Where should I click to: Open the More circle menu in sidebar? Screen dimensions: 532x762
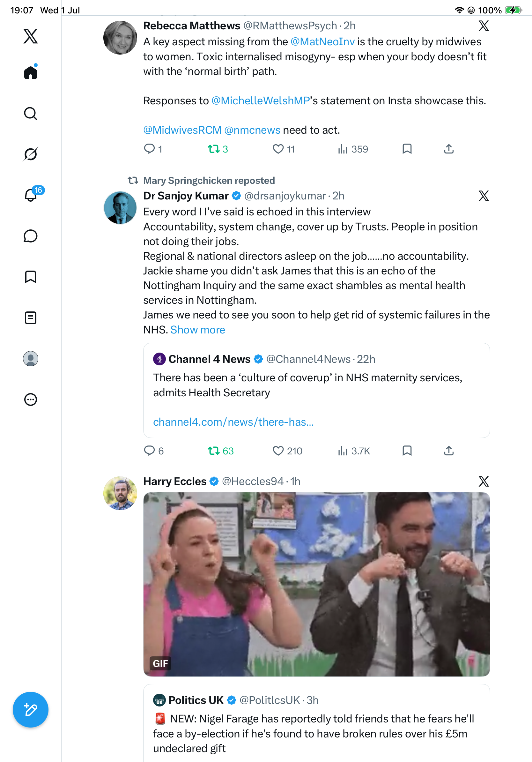click(31, 400)
